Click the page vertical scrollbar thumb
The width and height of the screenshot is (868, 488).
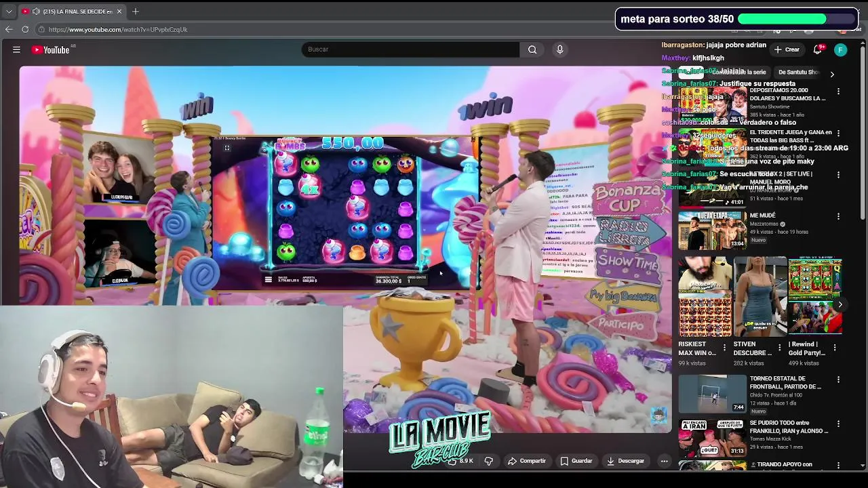tap(863, 132)
